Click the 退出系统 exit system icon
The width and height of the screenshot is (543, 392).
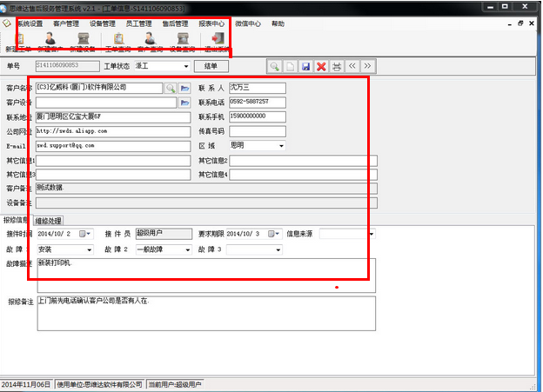[x=218, y=38]
